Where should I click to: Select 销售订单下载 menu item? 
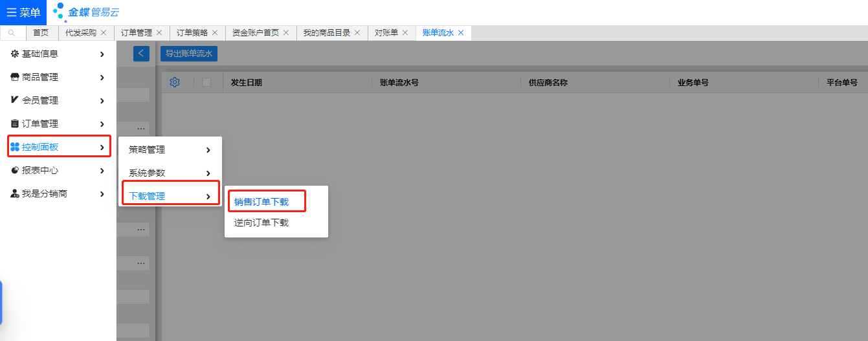click(x=262, y=202)
